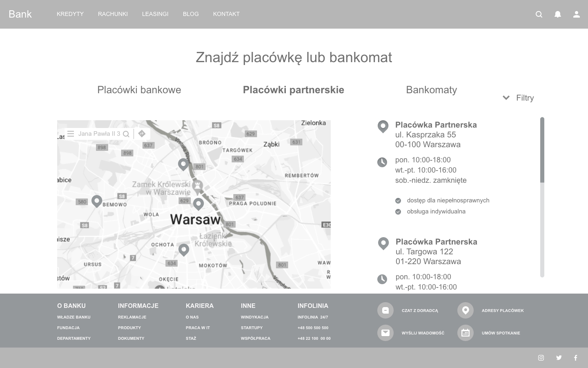This screenshot has width=588, height=368.
Task: Click the search magnifier icon in header
Action: pyautogui.click(x=539, y=14)
